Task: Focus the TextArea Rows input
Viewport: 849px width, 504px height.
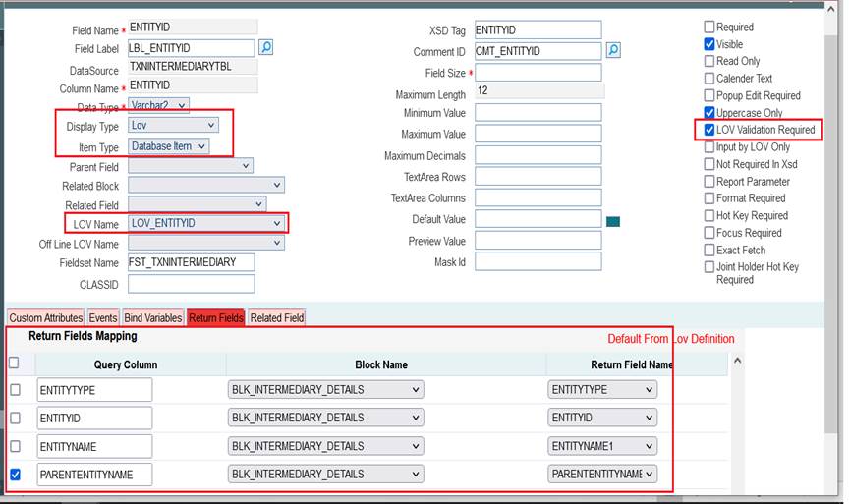Action: [x=538, y=177]
